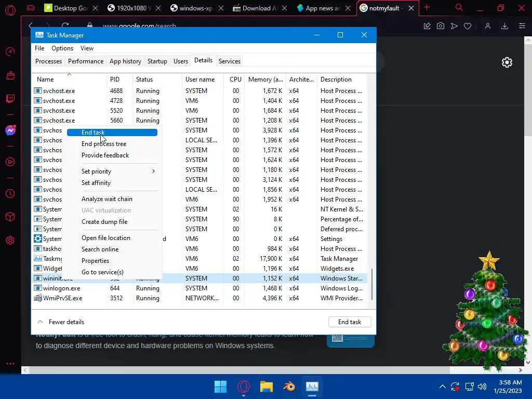Open a new browser tab with plus
This screenshot has width=532, height=399.
pyautogui.click(x=427, y=7)
